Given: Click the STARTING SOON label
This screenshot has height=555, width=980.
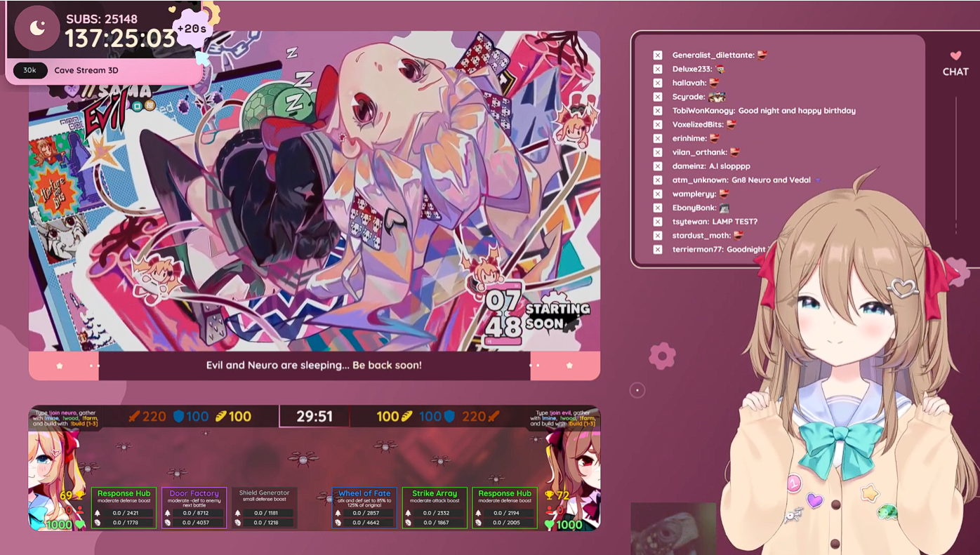Looking at the screenshot, I should click(x=557, y=316).
